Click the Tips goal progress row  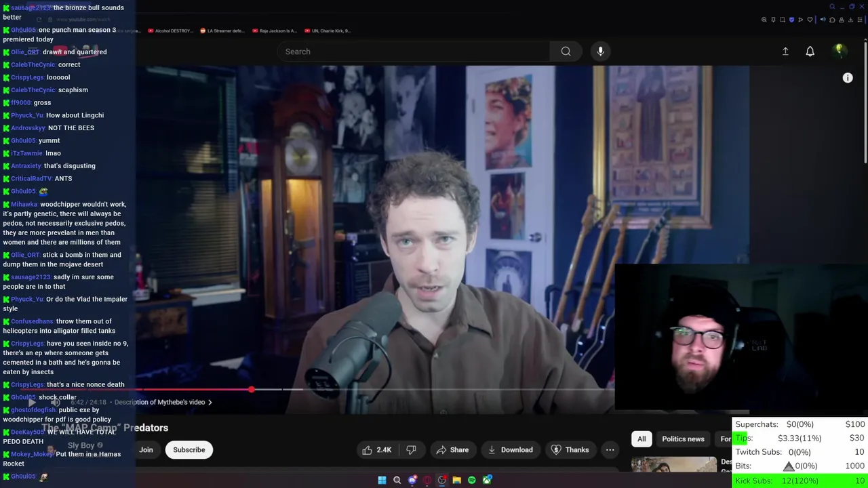[800, 439]
